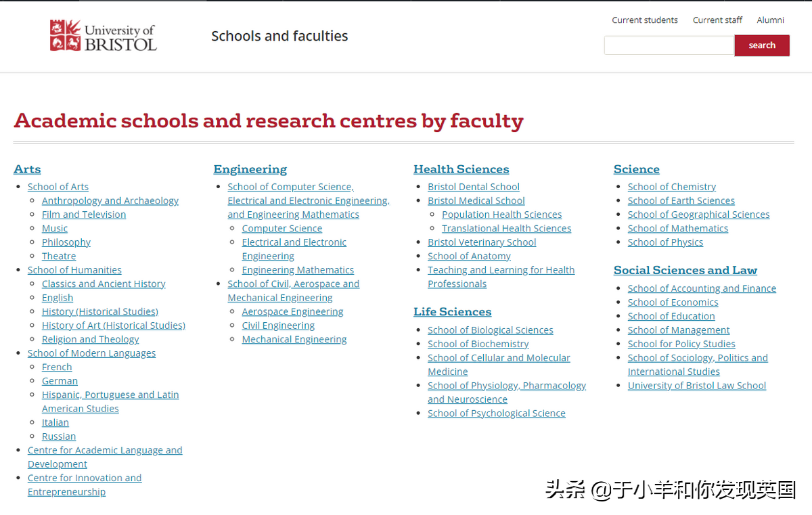812x515 pixels.
Task: Visit School of Biochemistry link
Action: click(478, 344)
